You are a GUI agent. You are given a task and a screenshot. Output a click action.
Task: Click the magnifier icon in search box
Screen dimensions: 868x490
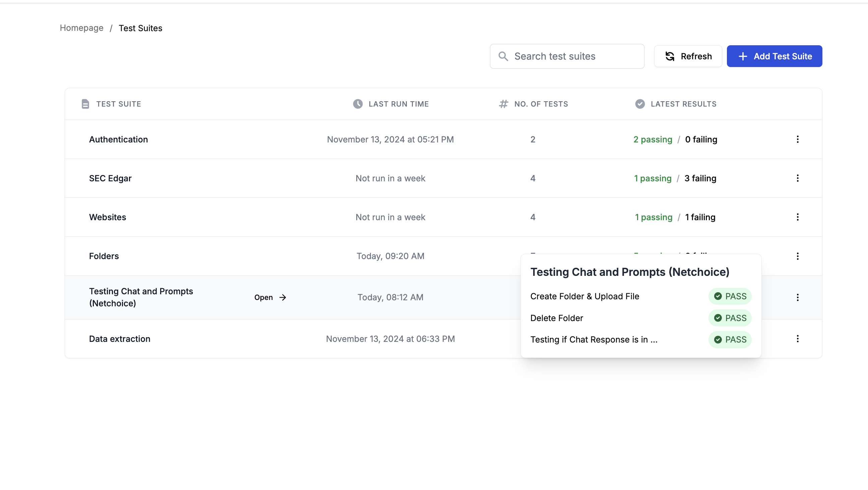tap(503, 56)
